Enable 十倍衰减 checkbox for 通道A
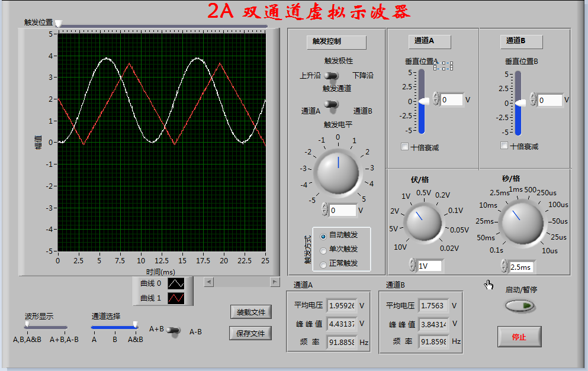The width and height of the screenshot is (588, 371). (x=404, y=147)
